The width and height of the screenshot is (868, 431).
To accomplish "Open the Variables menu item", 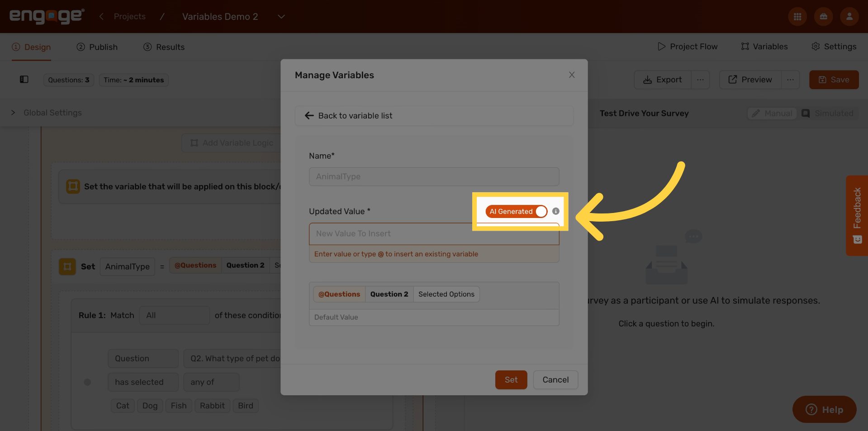I will (x=764, y=47).
